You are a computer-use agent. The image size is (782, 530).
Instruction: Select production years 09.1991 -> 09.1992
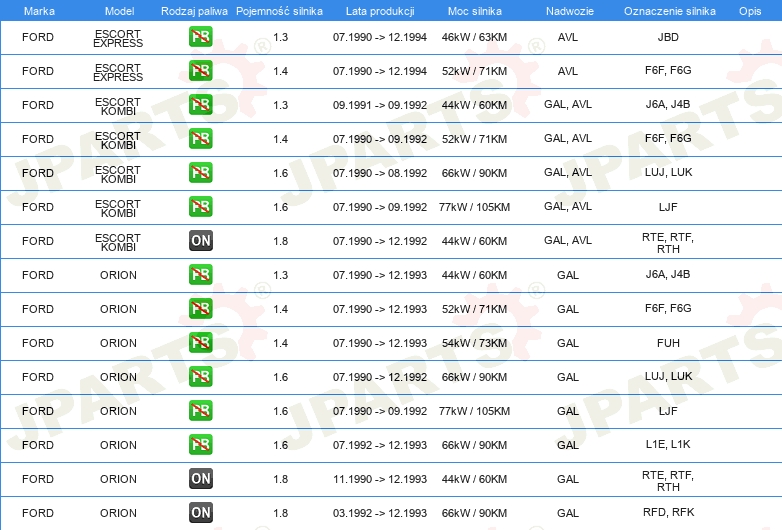tap(380, 105)
